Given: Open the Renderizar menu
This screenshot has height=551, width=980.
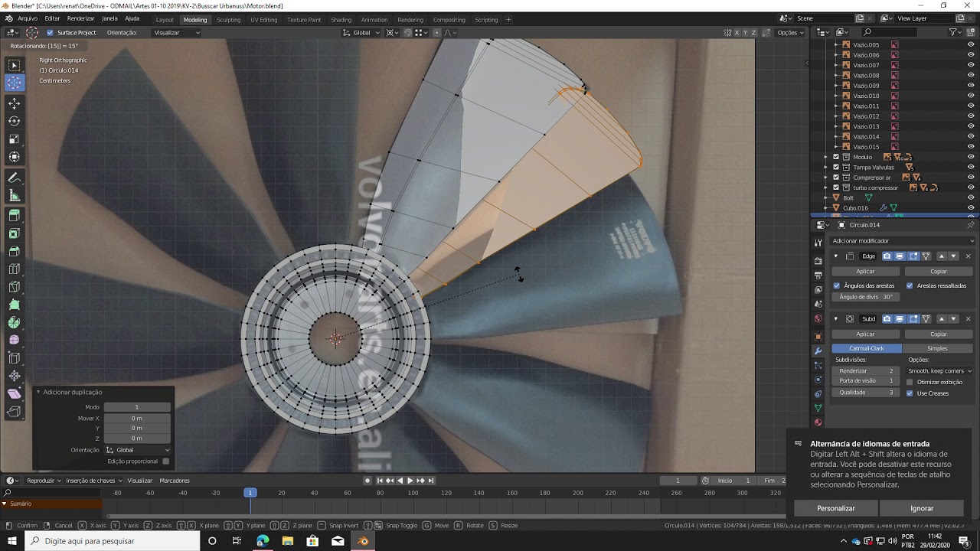Looking at the screenshot, I should click(80, 18).
